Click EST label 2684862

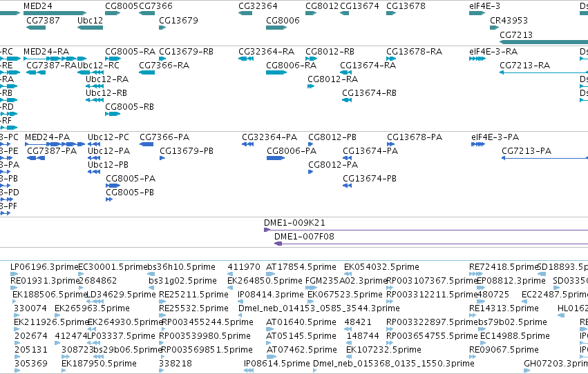pos(98,281)
